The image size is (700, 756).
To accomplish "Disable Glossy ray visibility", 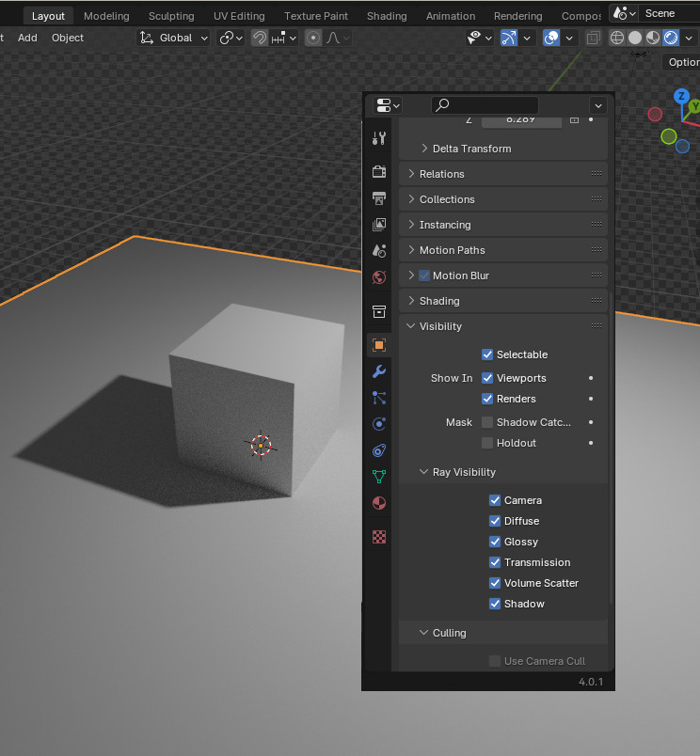I will point(495,542).
